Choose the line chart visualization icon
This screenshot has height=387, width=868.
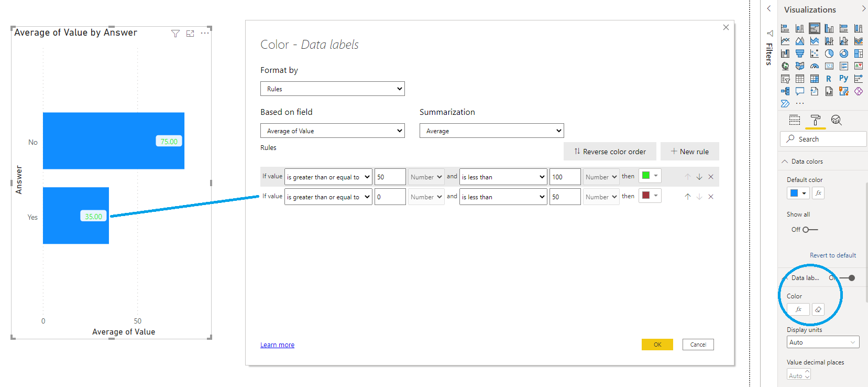(785, 41)
